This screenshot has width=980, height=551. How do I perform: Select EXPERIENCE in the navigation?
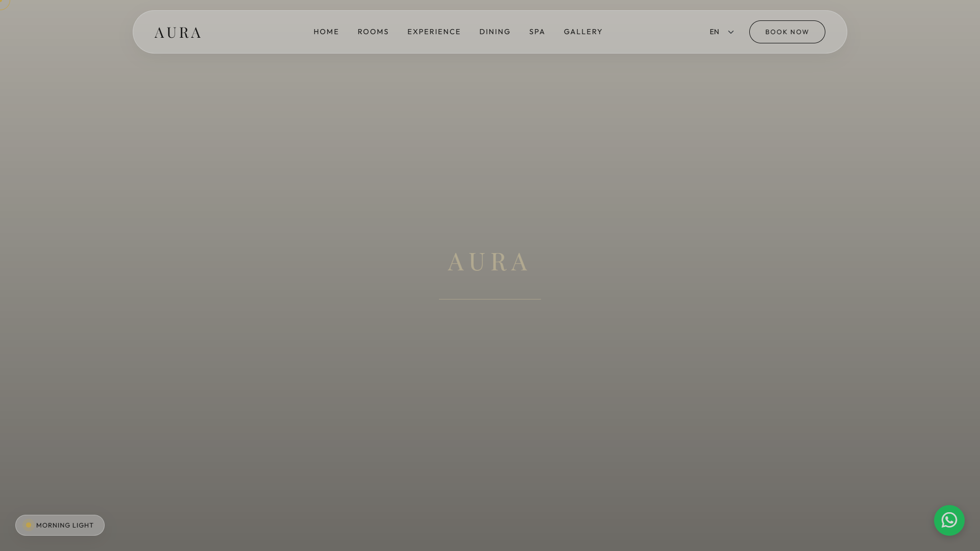pos(434,32)
